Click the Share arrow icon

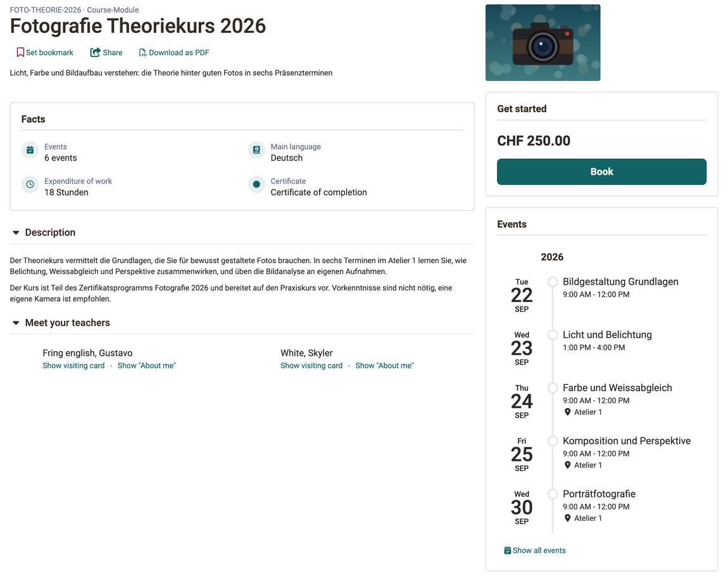coord(95,53)
